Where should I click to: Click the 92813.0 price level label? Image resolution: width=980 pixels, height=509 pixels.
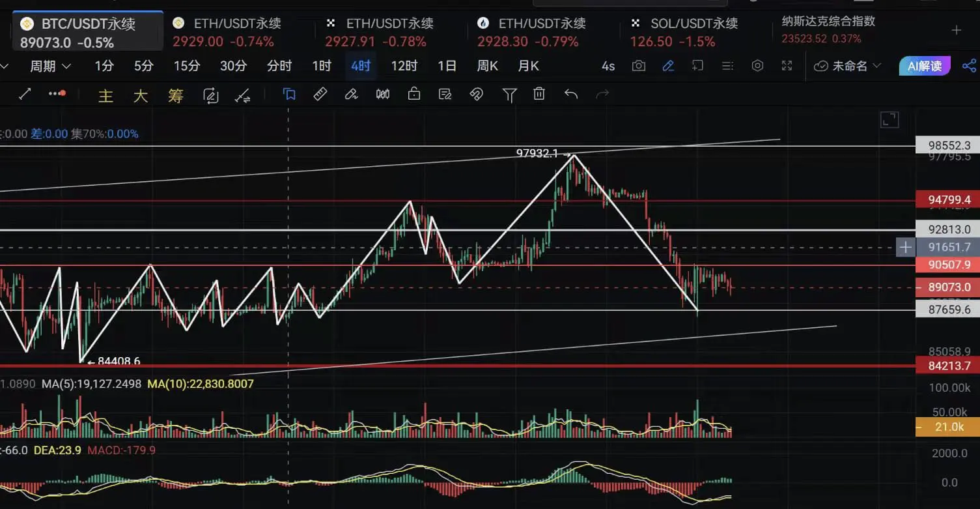[948, 229]
